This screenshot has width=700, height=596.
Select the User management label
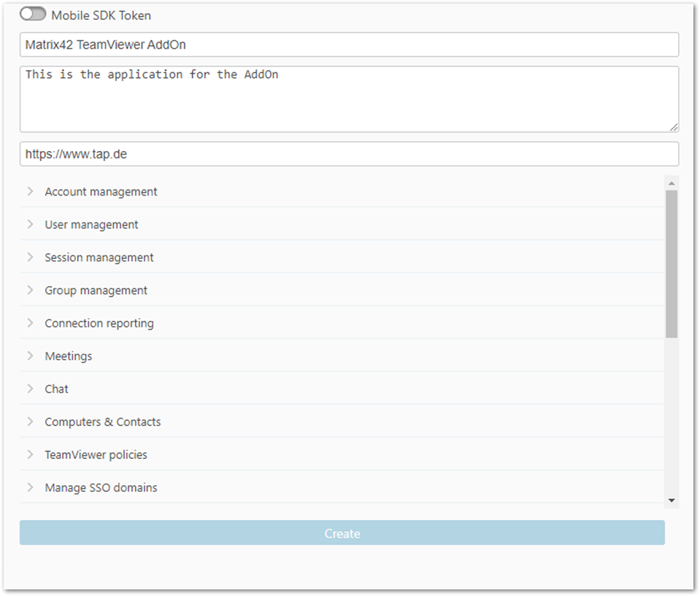click(x=91, y=225)
